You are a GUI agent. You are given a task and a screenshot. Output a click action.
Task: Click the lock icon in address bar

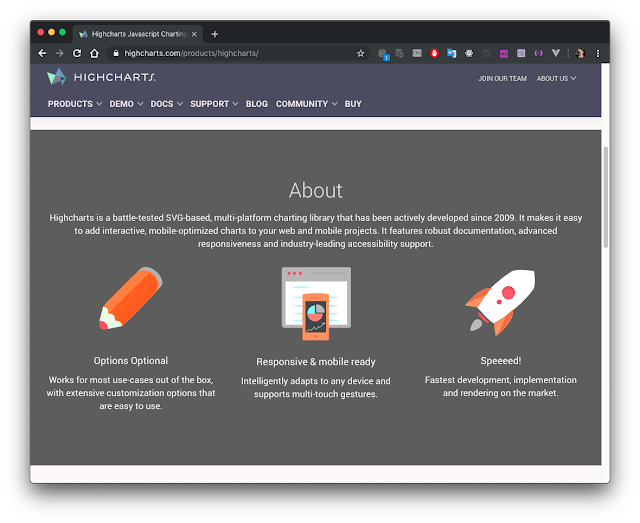click(x=116, y=53)
